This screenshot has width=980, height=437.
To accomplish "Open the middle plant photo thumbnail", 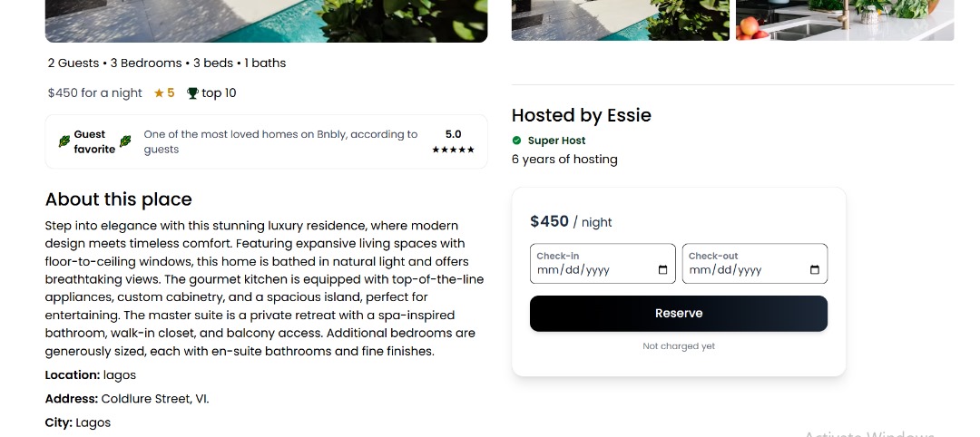I will point(621,20).
